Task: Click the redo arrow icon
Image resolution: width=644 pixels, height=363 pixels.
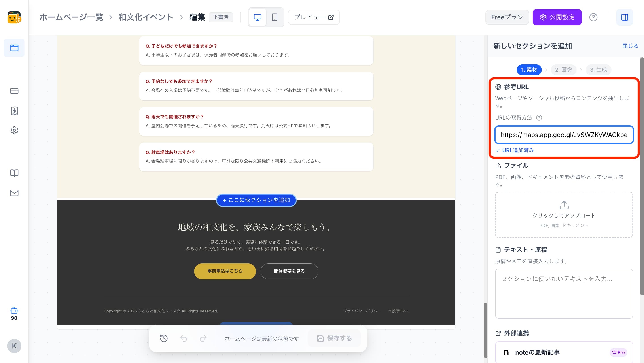Action: click(203, 338)
